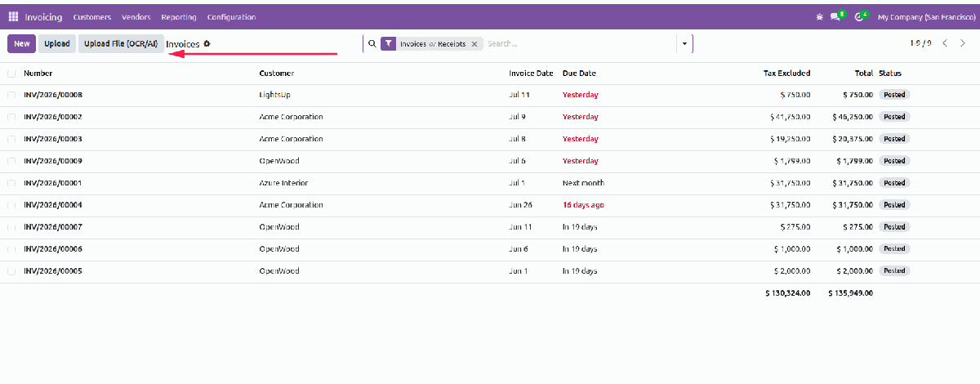Open the Vendors menu
This screenshot has height=384, width=980.
136,16
